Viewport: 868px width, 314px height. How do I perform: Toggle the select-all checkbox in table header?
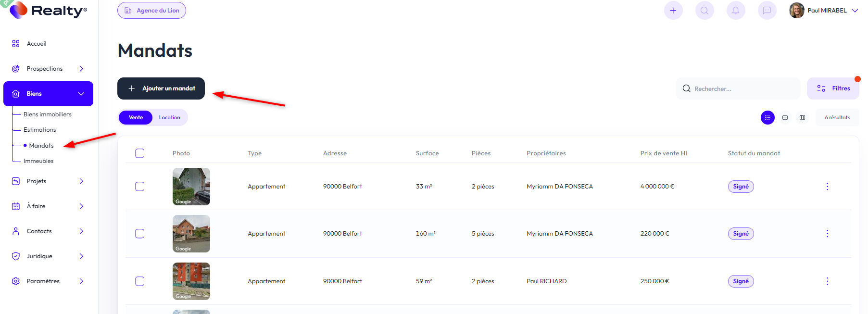click(x=140, y=153)
